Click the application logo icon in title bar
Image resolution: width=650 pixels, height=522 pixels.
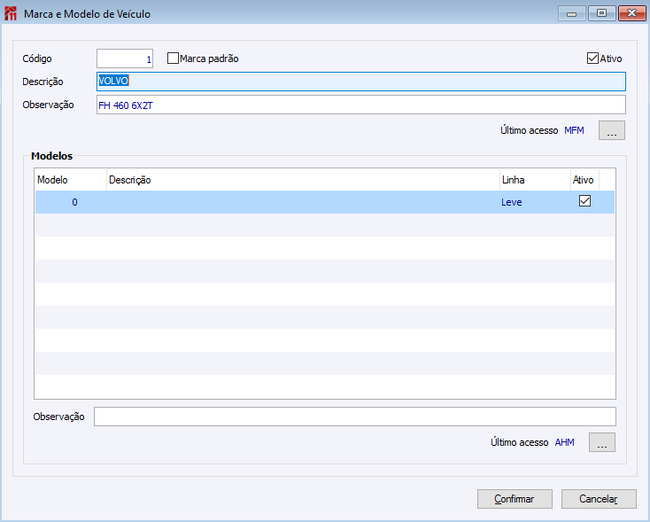(x=10, y=13)
